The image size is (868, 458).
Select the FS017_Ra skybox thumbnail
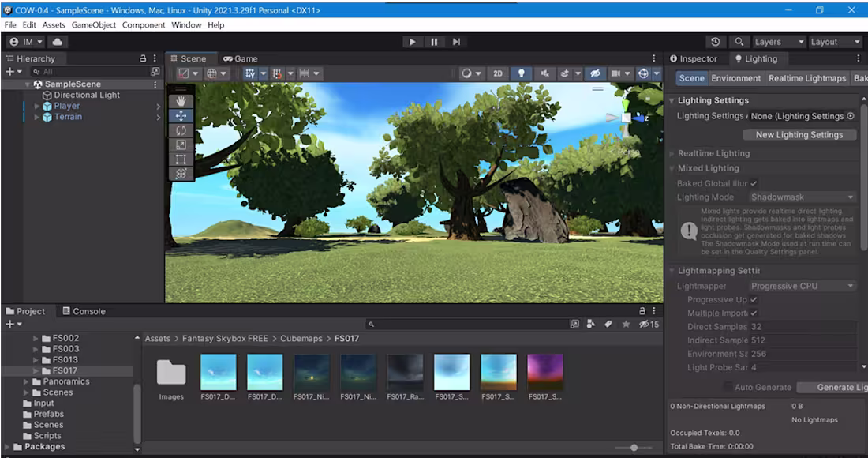pos(405,372)
